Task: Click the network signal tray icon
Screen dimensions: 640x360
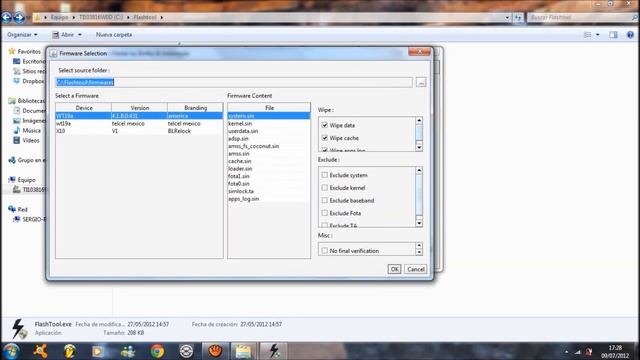Action: click(578, 351)
